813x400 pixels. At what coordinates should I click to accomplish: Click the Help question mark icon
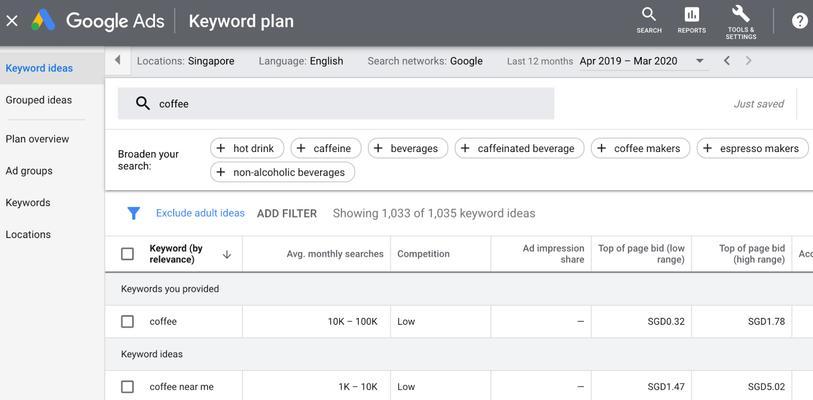point(799,21)
